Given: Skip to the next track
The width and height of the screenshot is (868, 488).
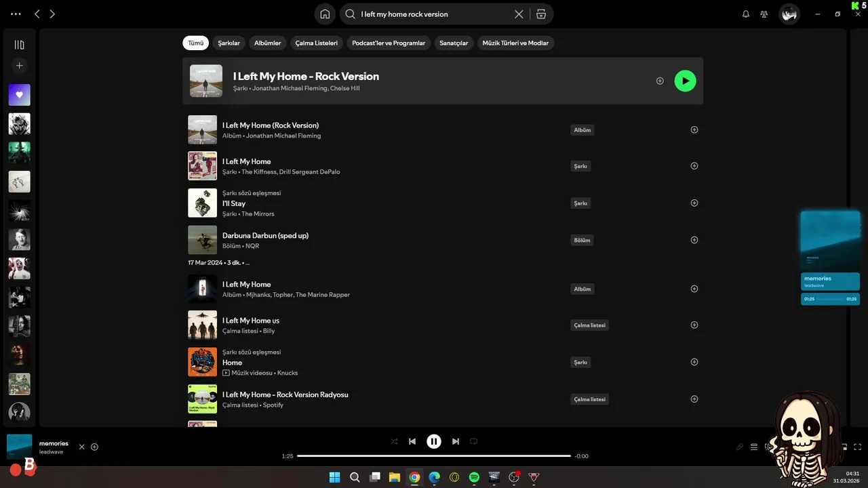Looking at the screenshot, I should coord(456,441).
